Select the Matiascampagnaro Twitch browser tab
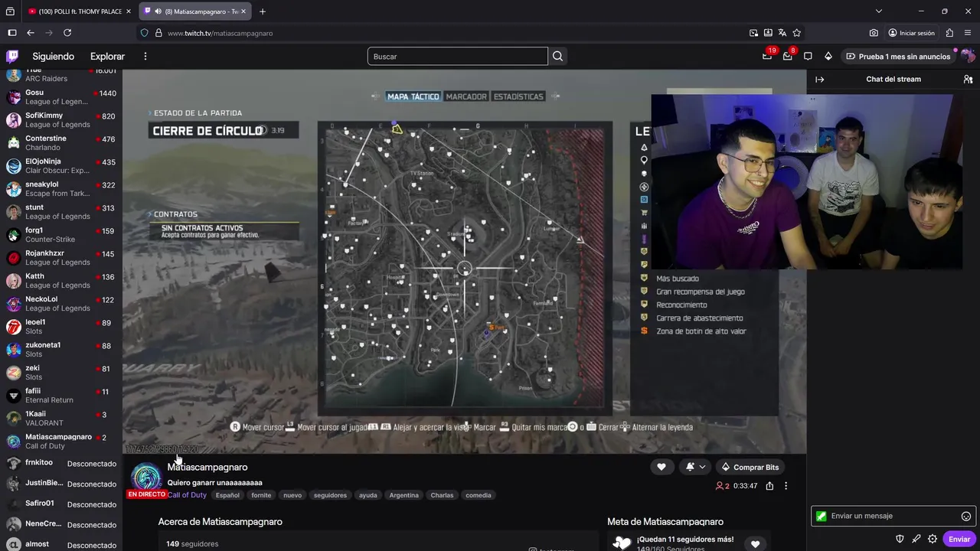 point(196,11)
